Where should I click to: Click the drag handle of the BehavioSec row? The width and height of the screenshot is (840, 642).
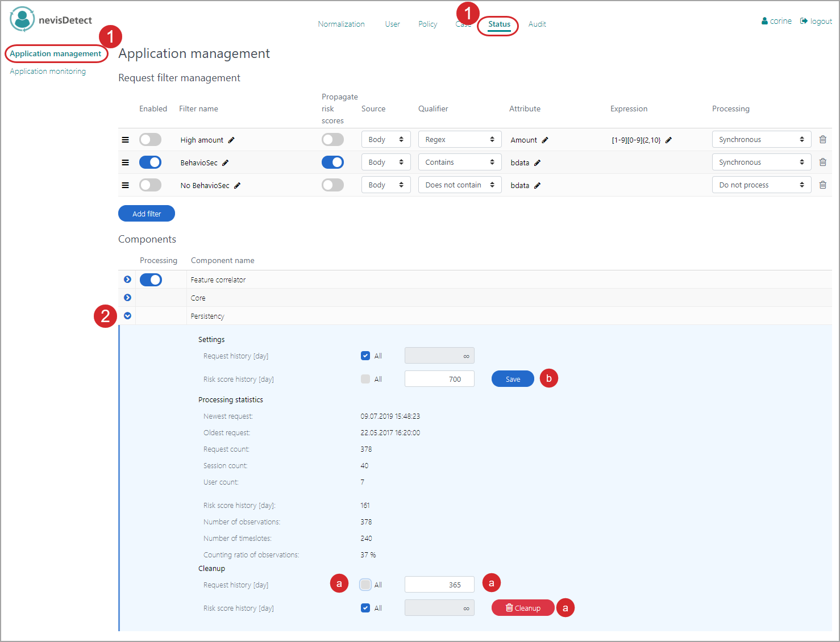(125, 162)
